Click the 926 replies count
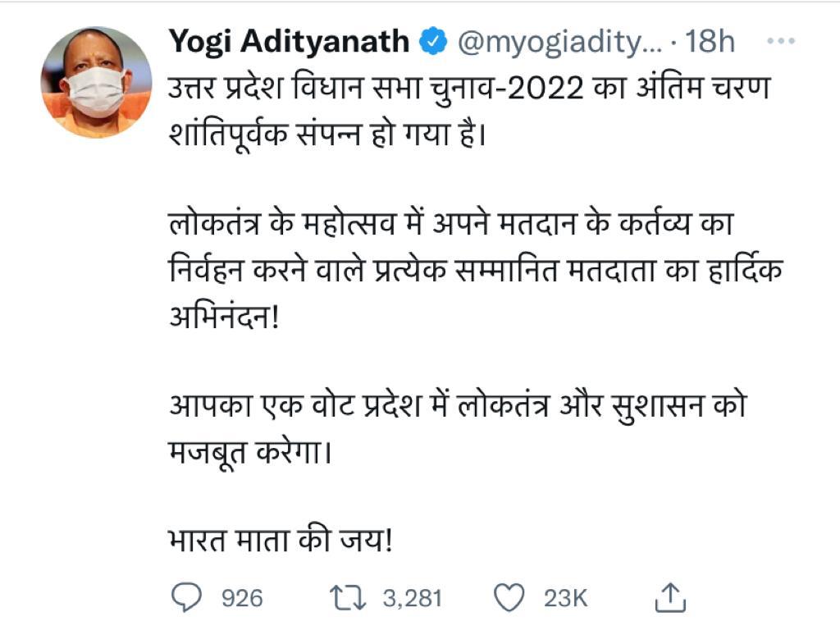This screenshot has height=644, width=840. coord(242,599)
